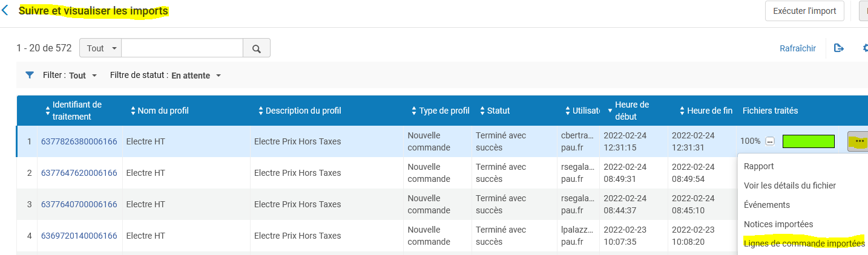Click the Rafraîchir link
This screenshot has width=868, height=255.
798,48
